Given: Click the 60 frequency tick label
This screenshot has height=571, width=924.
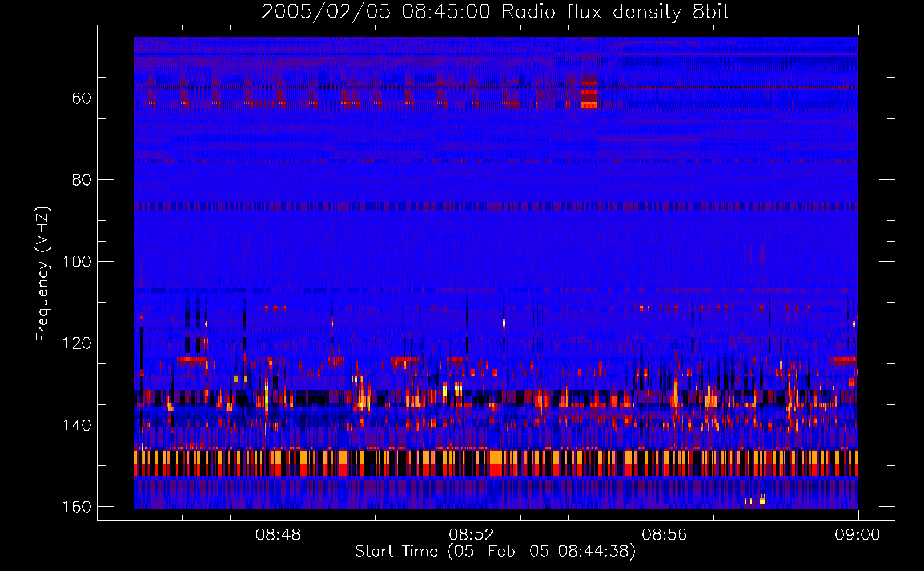Looking at the screenshot, I should [x=82, y=98].
